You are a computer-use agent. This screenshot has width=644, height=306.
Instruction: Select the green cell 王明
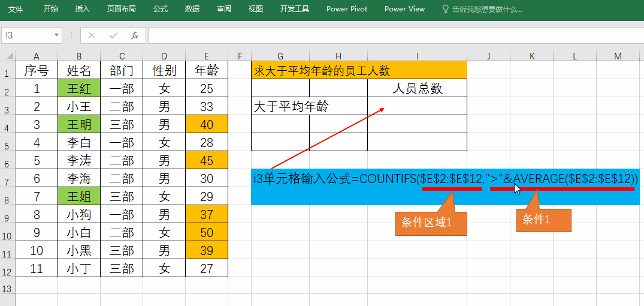coord(79,124)
